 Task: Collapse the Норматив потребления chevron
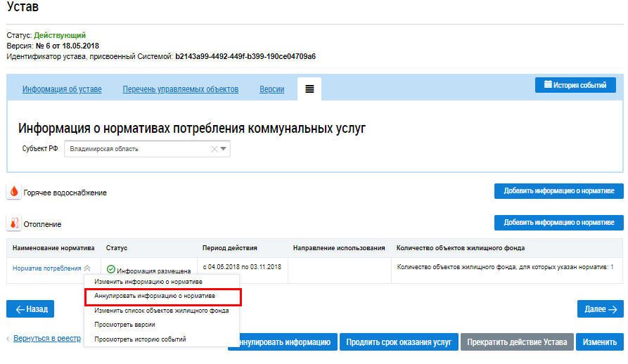pyautogui.click(x=87, y=268)
